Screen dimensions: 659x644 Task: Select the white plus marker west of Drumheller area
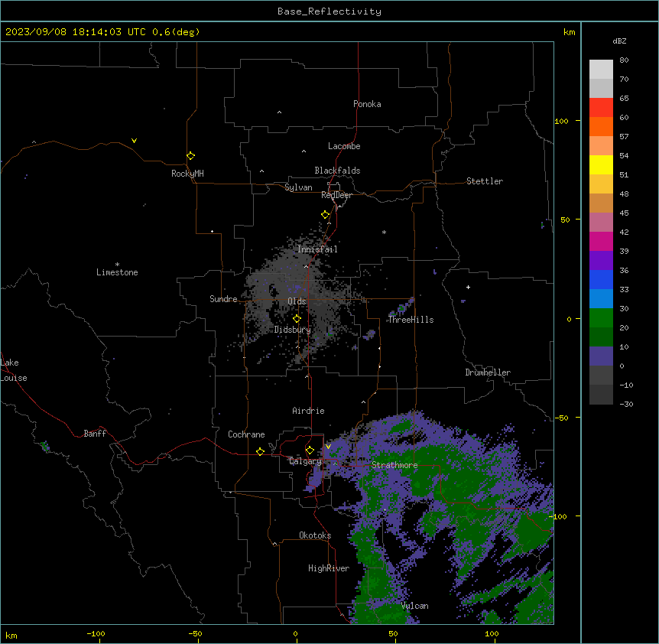[x=468, y=287]
